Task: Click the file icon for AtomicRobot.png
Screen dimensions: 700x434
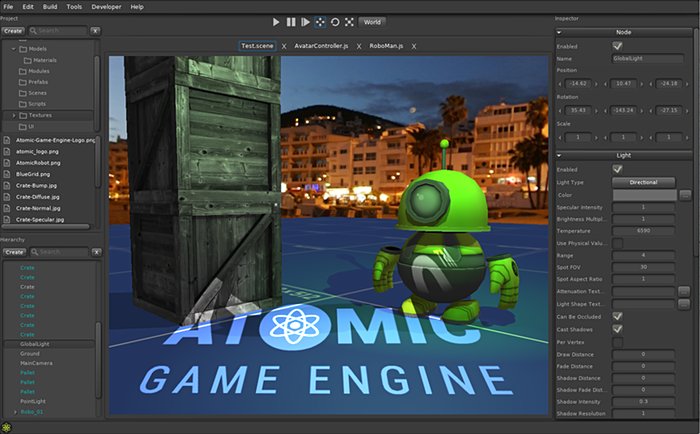Action: coord(7,163)
